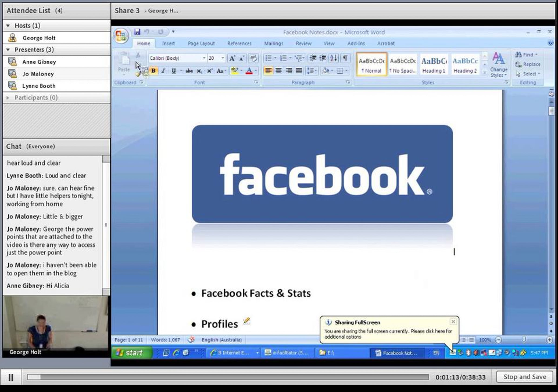The height and width of the screenshot is (392, 558).
Task: Click the recording playback progress bar
Action: point(228,377)
